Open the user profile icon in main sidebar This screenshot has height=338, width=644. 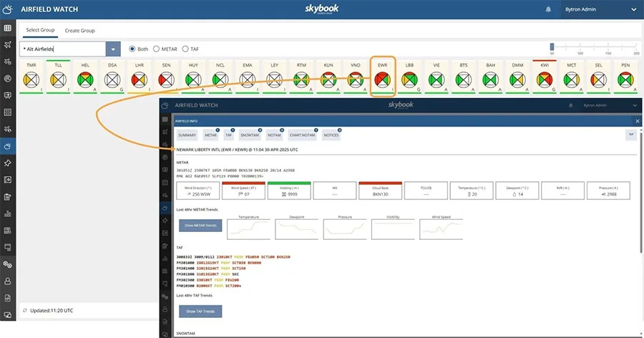click(x=7, y=281)
